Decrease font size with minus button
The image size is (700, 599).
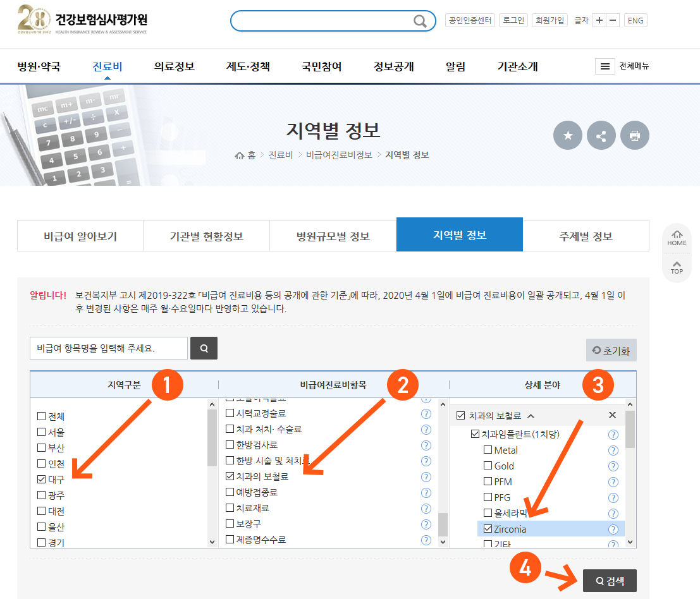613,20
